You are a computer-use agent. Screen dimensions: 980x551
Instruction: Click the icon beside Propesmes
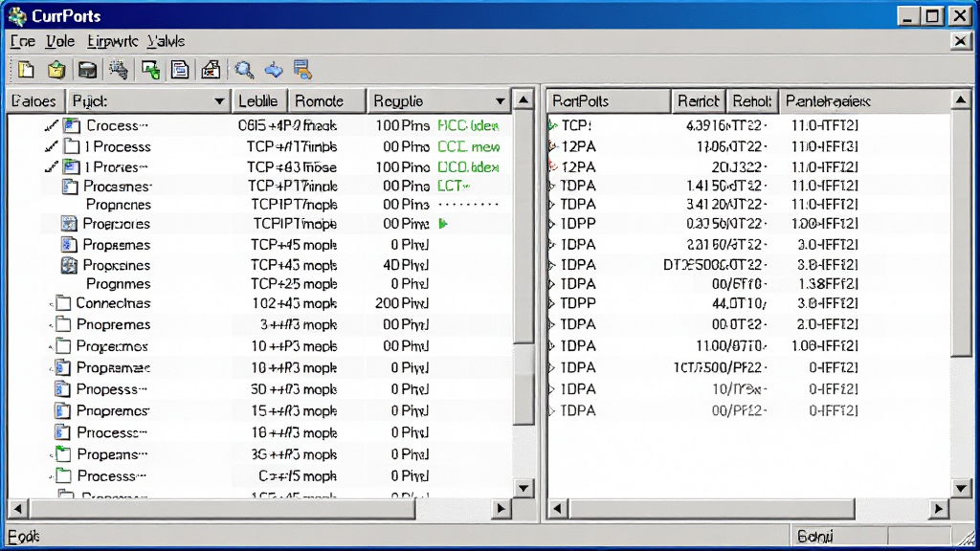pyautogui.click(x=69, y=244)
